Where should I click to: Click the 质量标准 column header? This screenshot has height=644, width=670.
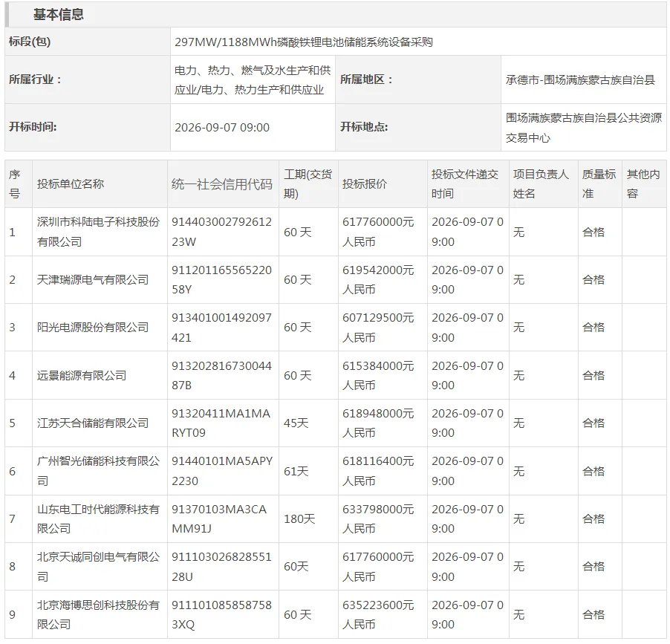(599, 184)
